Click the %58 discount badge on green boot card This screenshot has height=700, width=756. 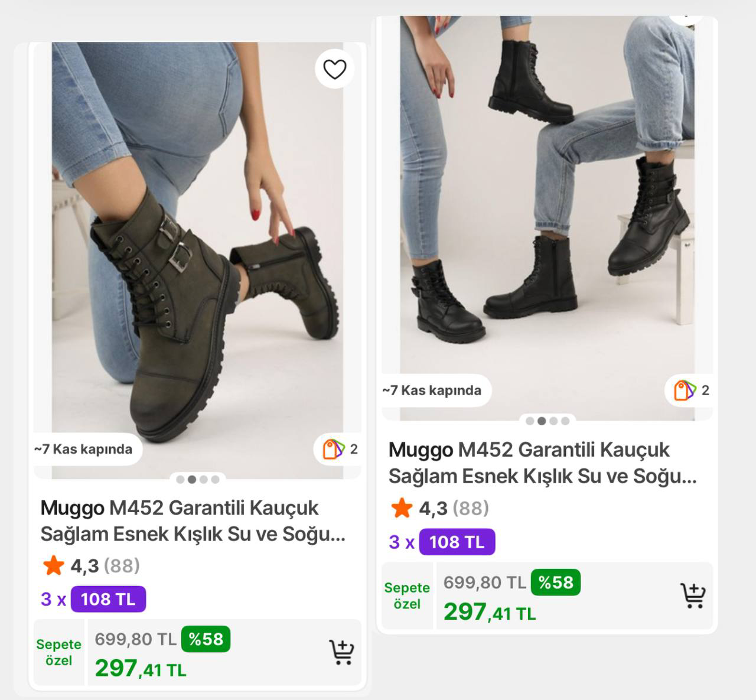pyautogui.click(x=206, y=639)
